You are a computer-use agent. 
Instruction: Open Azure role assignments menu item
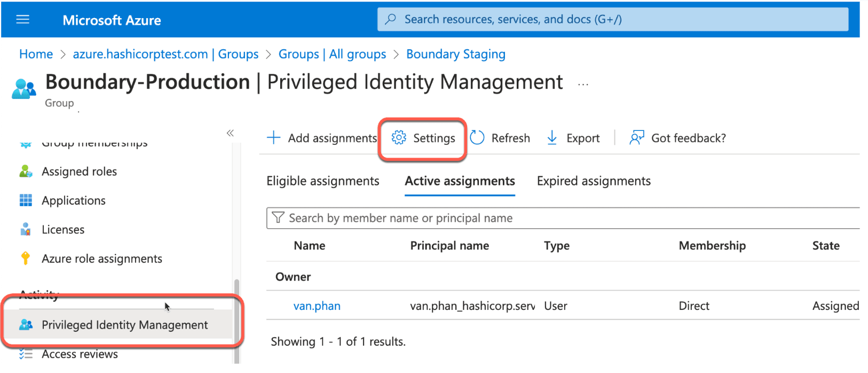[102, 259]
